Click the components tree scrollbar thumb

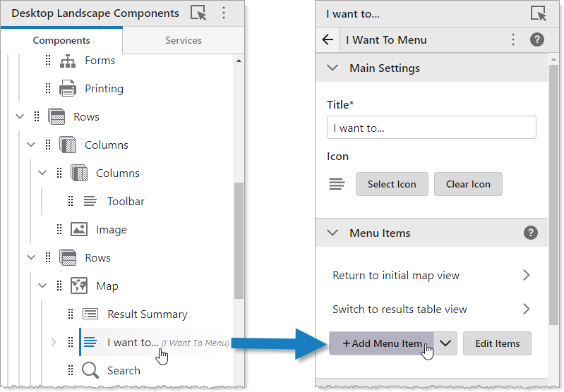(x=239, y=240)
